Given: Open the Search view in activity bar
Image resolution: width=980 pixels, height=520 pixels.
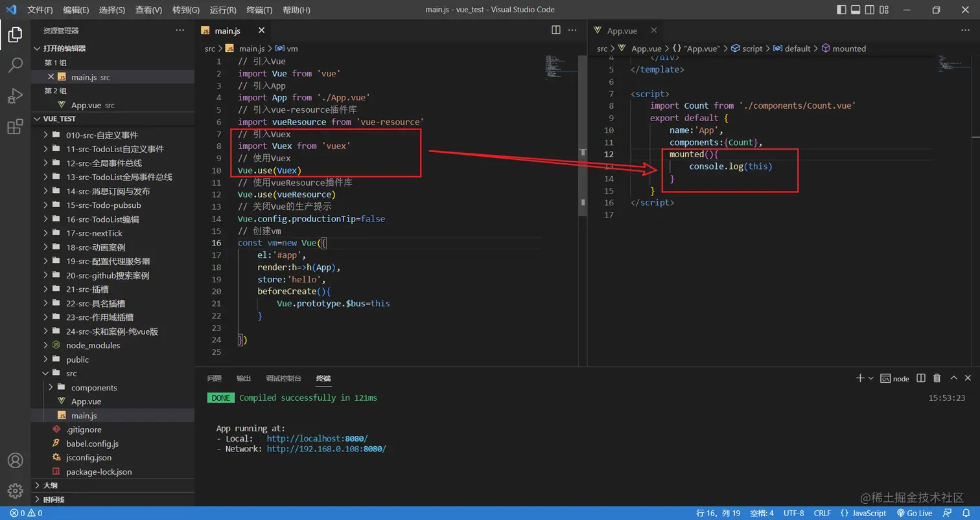Looking at the screenshot, I should coord(15,65).
